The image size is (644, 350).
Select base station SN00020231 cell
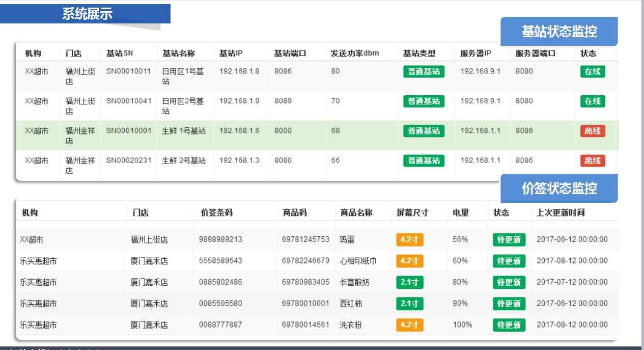129,160
